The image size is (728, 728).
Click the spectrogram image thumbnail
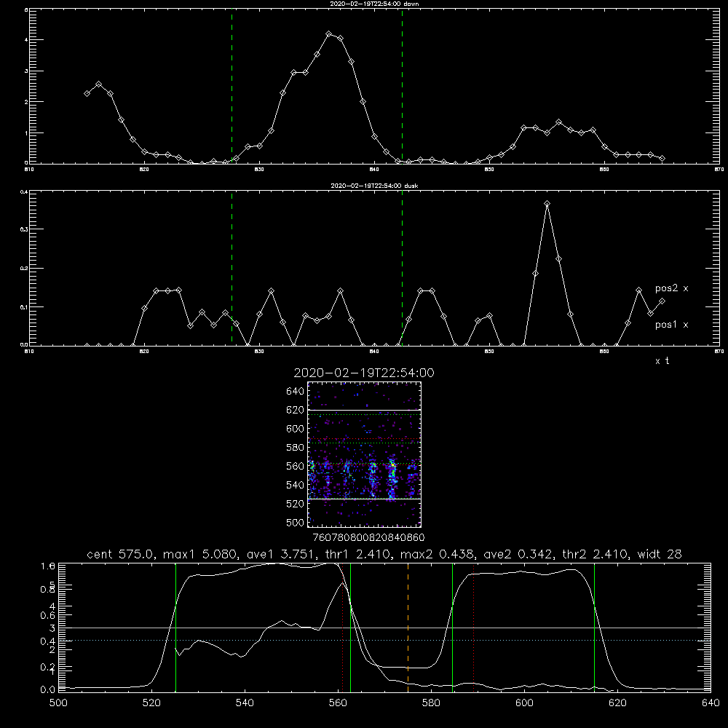point(365,454)
